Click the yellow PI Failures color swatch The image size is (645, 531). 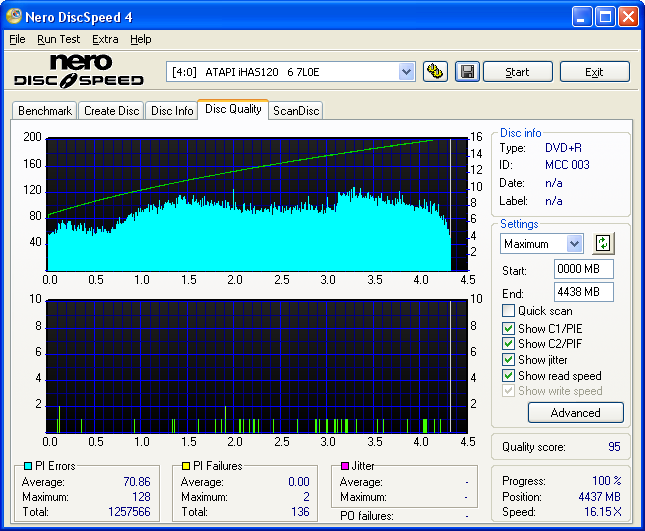[x=186, y=467]
